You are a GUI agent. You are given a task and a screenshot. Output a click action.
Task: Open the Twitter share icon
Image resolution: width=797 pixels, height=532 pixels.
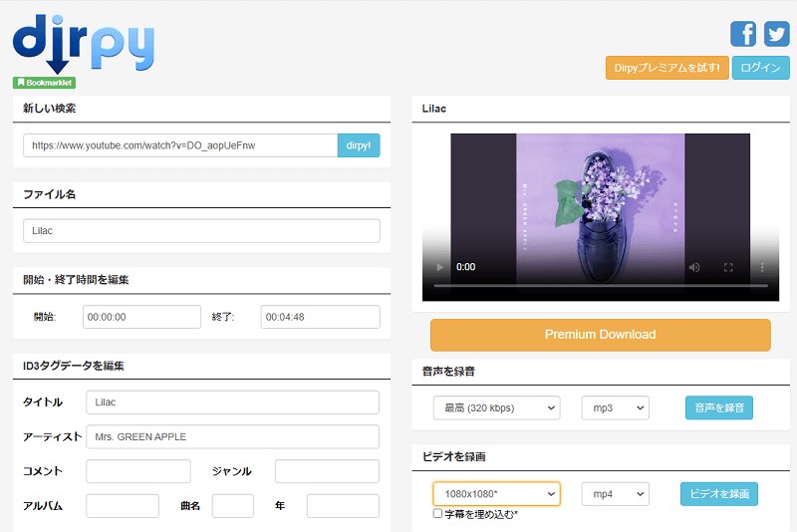click(777, 34)
